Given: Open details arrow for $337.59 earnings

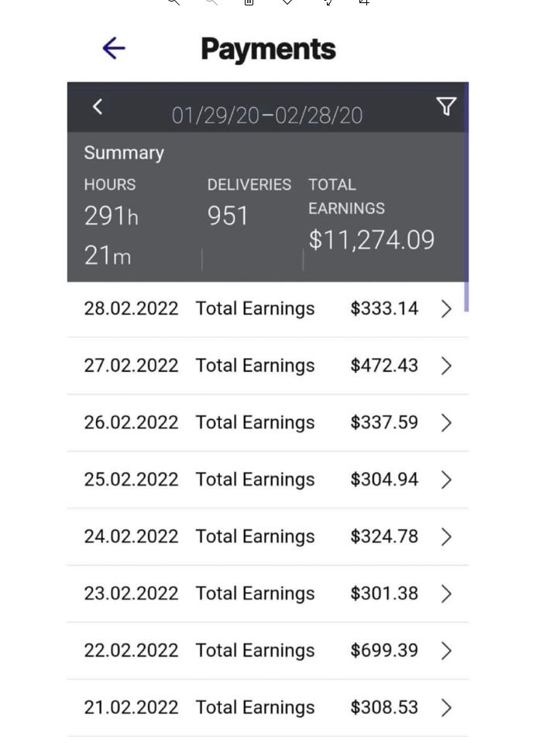Looking at the screenshot, I should click(x=446, y=423).
